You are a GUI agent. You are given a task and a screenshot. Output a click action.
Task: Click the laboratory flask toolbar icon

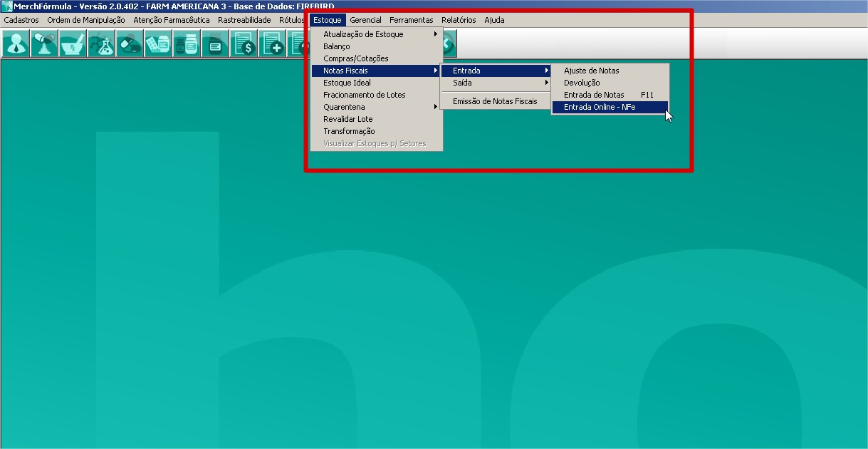[100, 45]
